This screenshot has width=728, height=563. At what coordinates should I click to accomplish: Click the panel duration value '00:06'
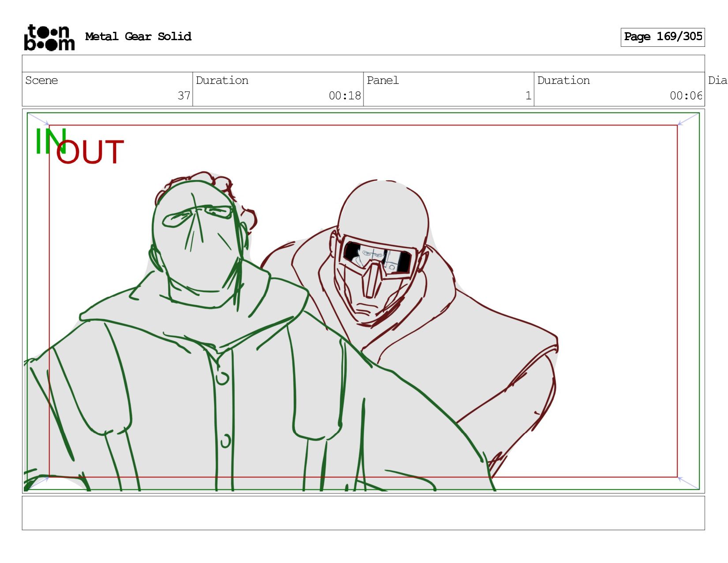tap(686, 95)
